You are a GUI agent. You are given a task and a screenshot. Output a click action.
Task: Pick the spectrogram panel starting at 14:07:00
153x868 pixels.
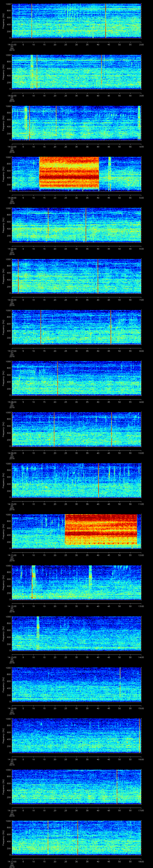[x=77, y=327]
